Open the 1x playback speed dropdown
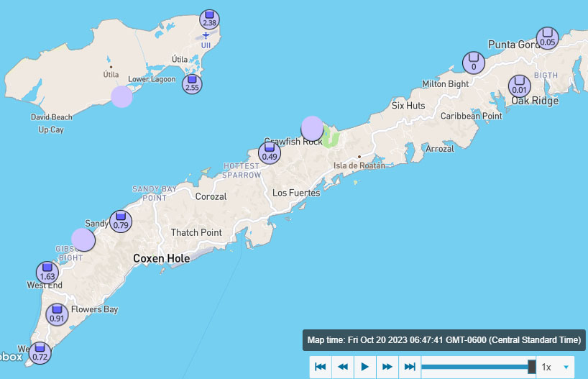 coord(556,367)
